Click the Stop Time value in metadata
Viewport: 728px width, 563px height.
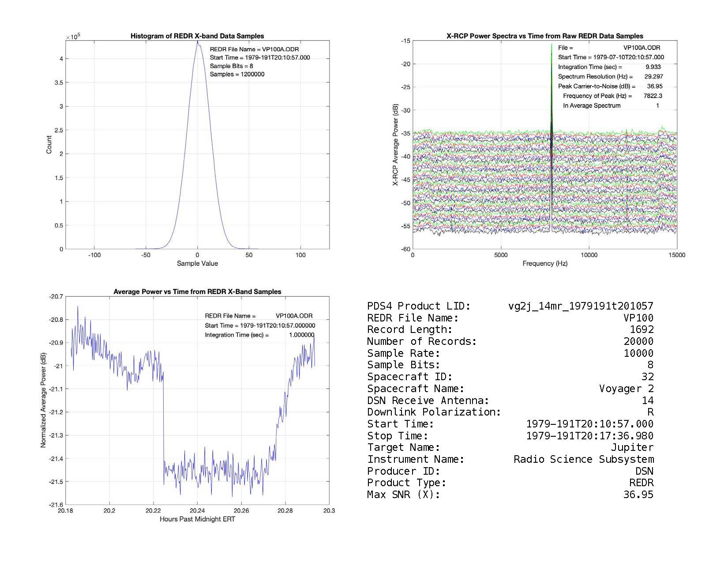tap(589, 436)
